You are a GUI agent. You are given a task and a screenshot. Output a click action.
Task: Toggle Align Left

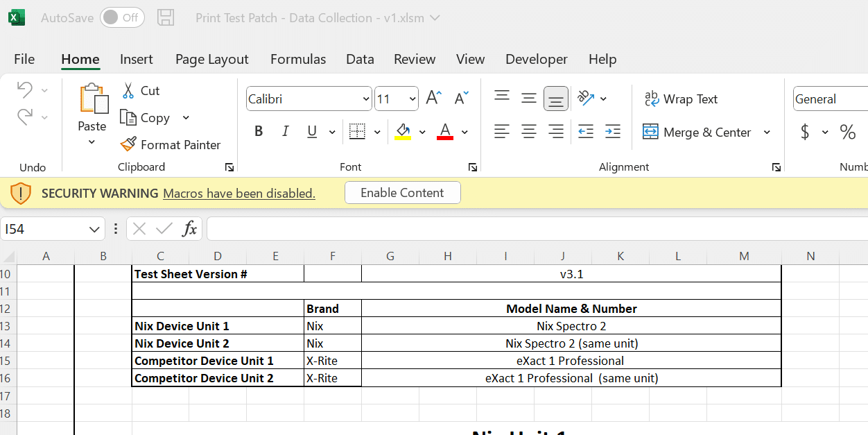tap(502, 131)
